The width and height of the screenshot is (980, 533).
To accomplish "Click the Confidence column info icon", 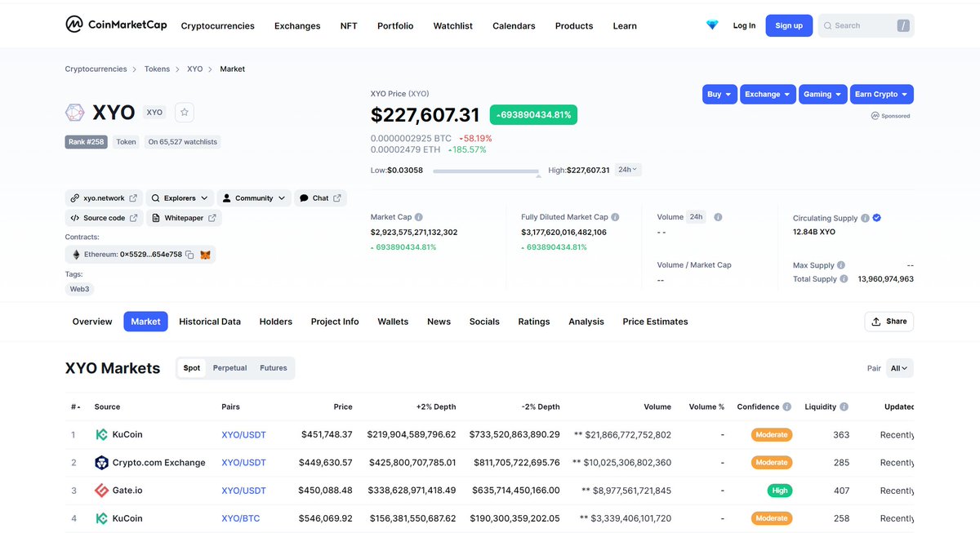I will click(x=786, y=406).
